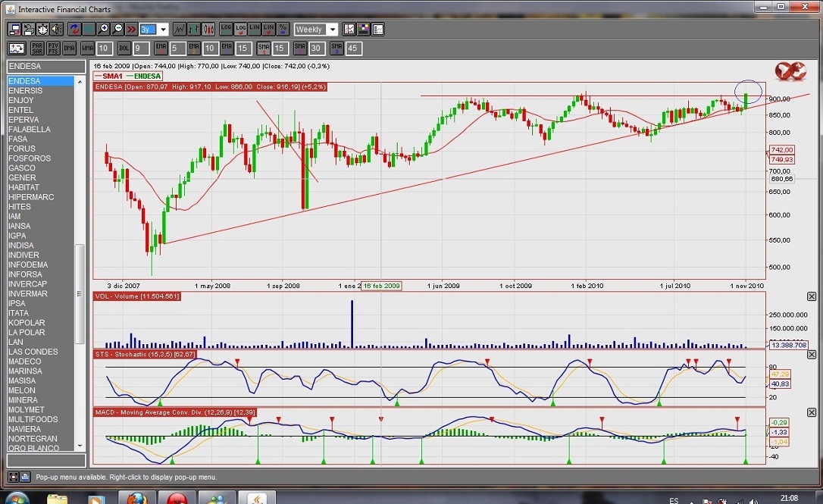This screenshot has height=504, width=823.
Task: Toggle the first LIN scale button
Action: (x=255, y=30)
